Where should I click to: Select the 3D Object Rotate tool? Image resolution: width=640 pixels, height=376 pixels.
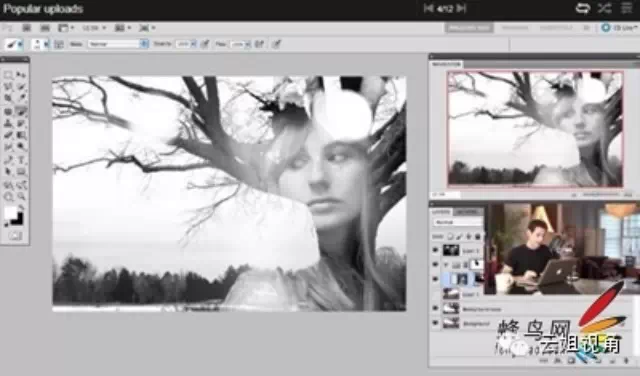8,185
